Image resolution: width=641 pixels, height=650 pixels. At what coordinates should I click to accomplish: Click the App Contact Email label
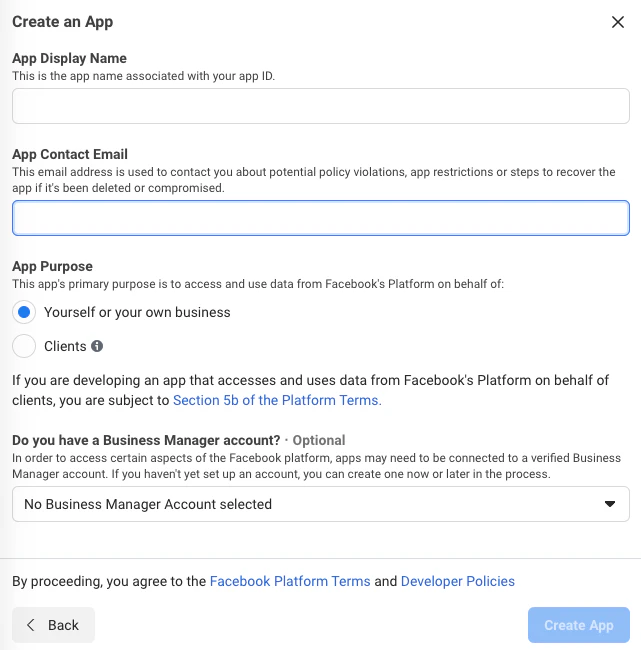[70, 154]
